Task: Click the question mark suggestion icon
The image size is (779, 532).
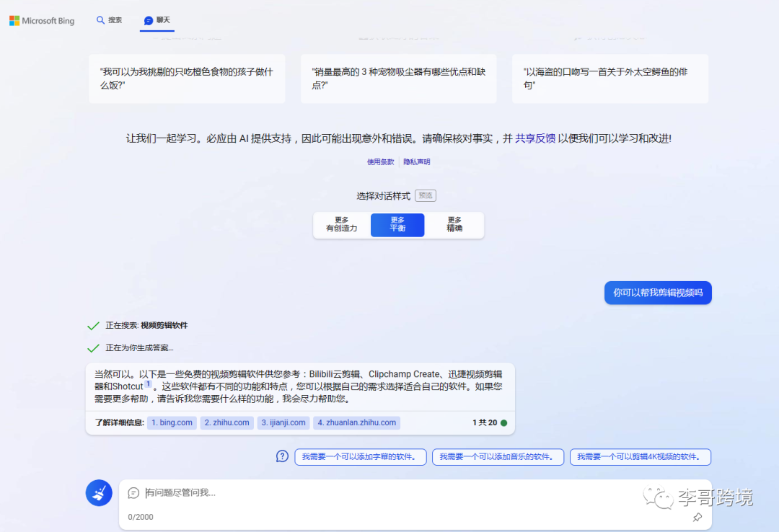Action: [x=282, y=456]
